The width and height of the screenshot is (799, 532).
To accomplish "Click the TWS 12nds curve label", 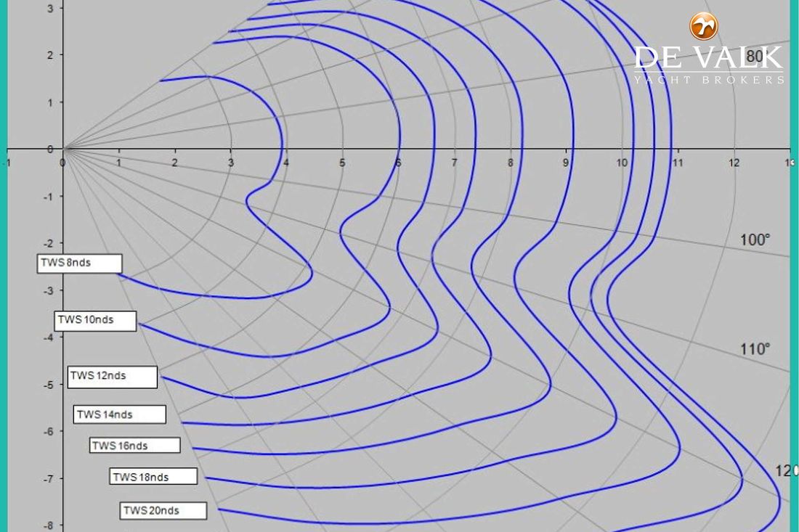I will 113,377.
